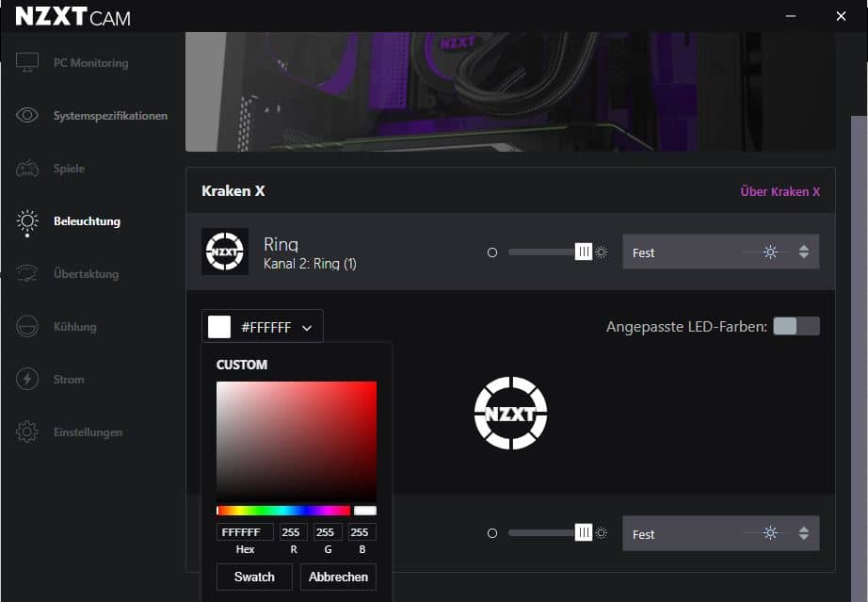The image size is (868, 602).
Task: Click Abbrechen to cancel color selection
Action: 338,577
